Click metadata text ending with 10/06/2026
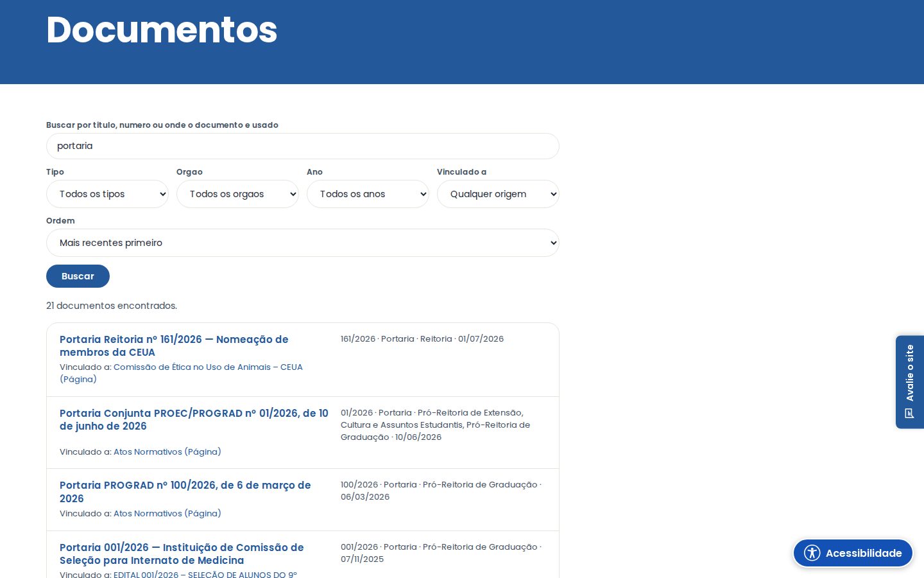The height and width of the screenshot is (578, 924). pyautogui.click(x=436, y=425)
